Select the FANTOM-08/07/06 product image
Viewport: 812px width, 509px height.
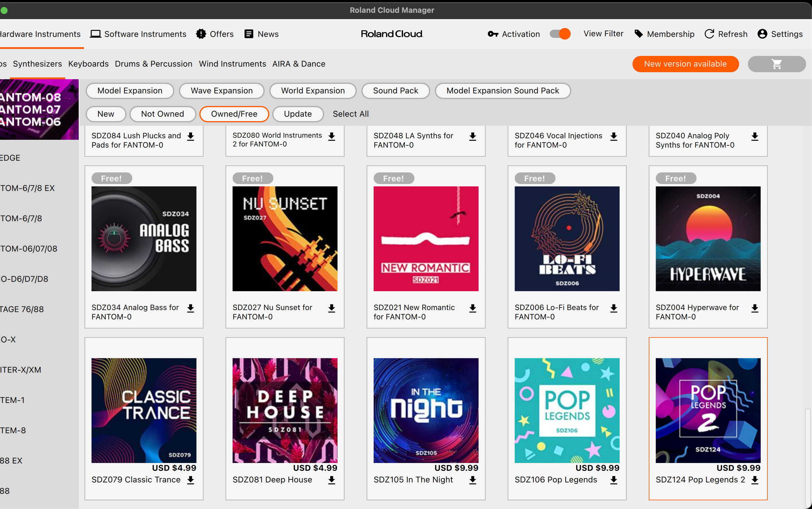(39, 109)
